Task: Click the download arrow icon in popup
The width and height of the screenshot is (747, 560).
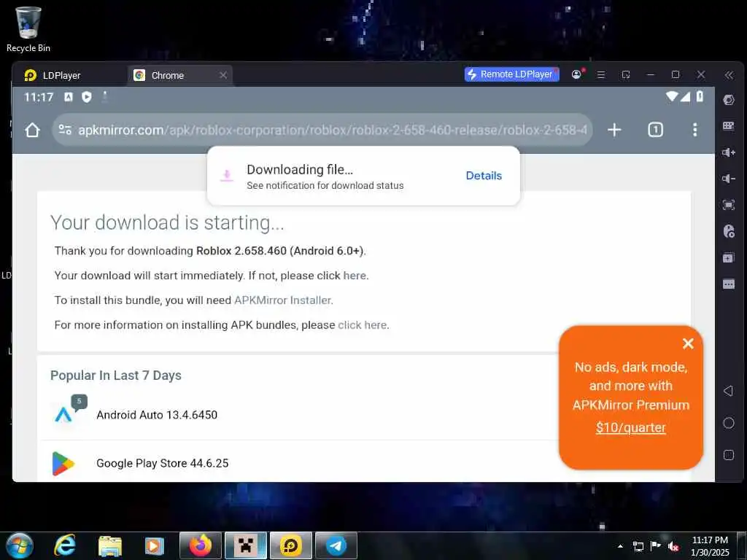Action: point(227,176)
